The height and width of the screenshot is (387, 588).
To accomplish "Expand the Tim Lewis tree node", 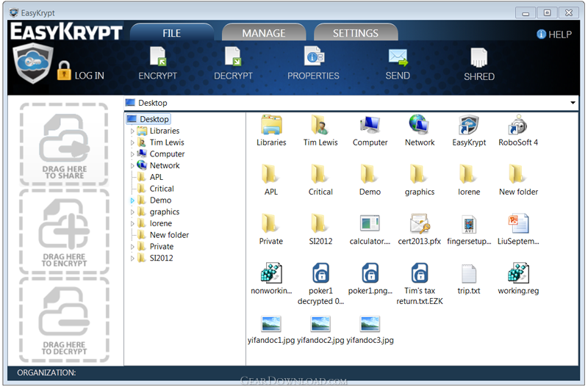I will coord(132,142).
